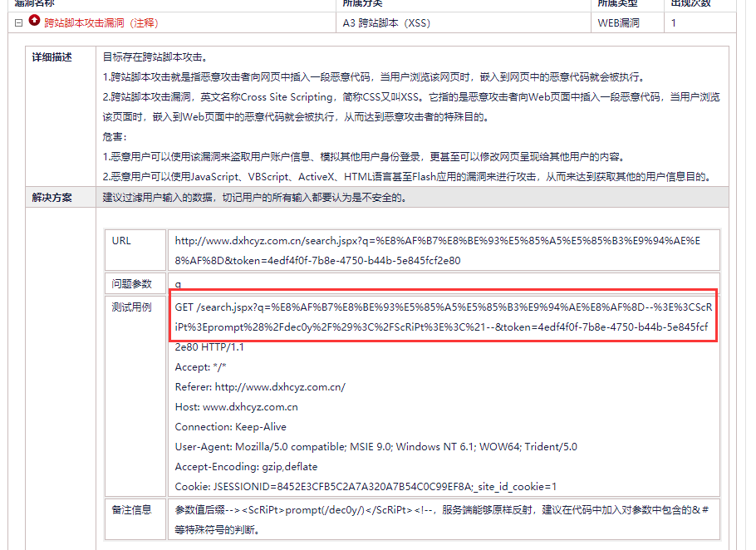
Task: Select the 盗取用户账户信息 hazard line
Action: 365,157
